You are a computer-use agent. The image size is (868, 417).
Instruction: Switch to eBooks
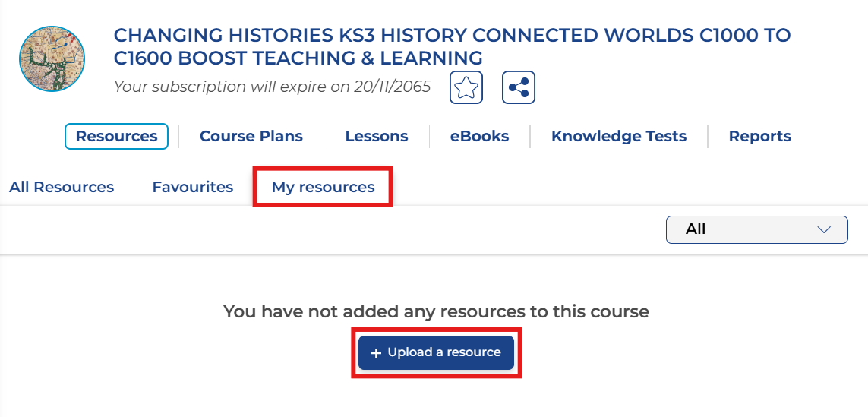tap(479, 137)
